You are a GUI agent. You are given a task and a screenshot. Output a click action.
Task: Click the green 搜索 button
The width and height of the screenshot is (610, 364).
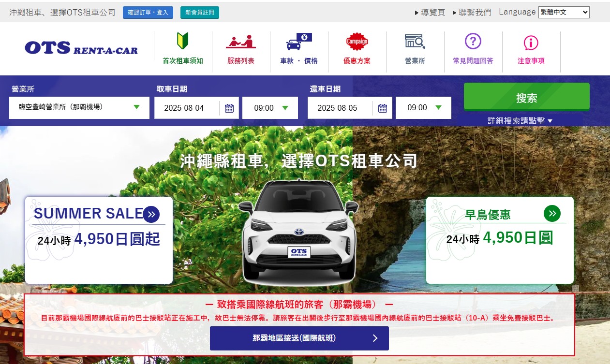[x=527, y=97]
